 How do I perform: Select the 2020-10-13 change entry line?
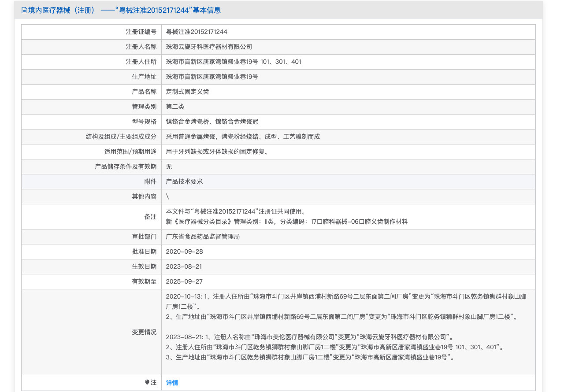(346, 302)
